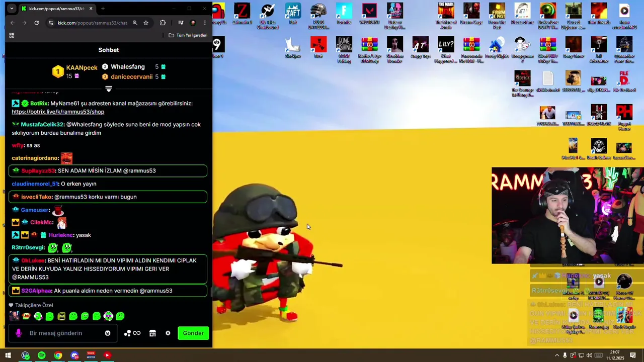644x362 pixels.
Task: Open the Fortnite desktop shortcut
Action: pos(344,14)
